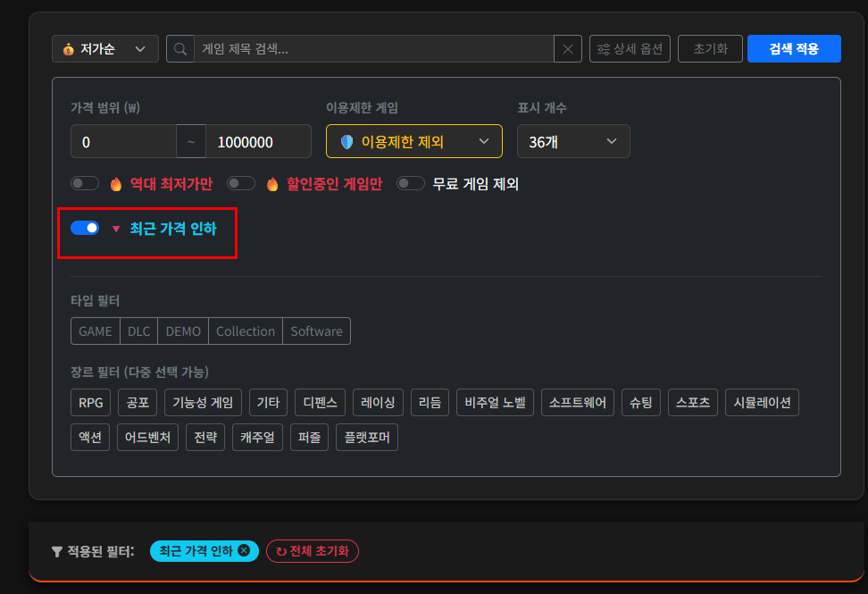Image resolution: width=868 pixels, height=594 pixels.
Task: Click the magnifier search icon
Action: click(180, 49)
